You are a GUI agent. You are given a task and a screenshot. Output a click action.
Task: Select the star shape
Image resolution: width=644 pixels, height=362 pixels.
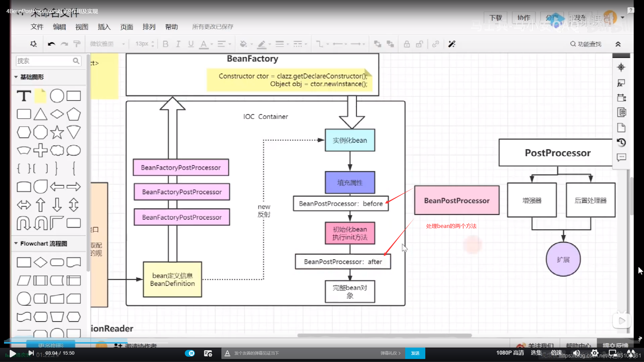coord(57,132)
